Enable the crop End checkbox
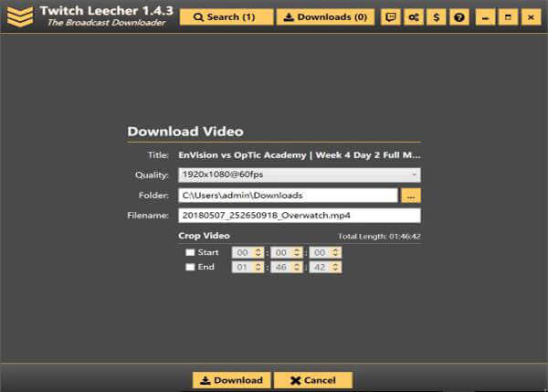The height and width of the screenshot is (392, 548). coord(190,267)
